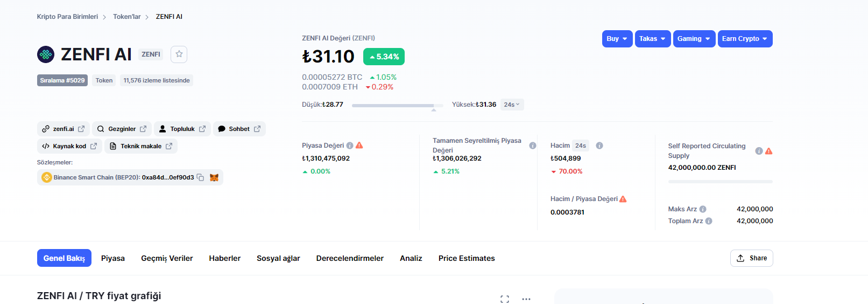
Task: Click the Hacim 24s period badge
Action: [581, 146]
